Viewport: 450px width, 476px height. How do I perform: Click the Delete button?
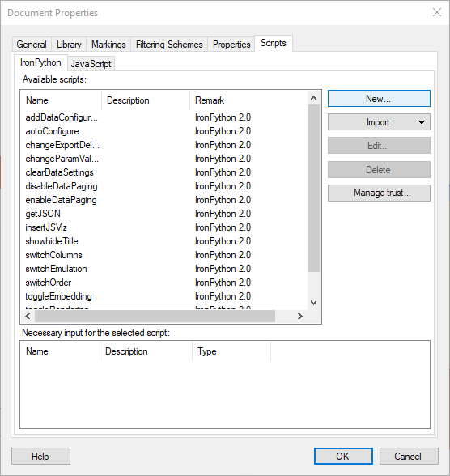pyautogui.click(x=379, y=170)
